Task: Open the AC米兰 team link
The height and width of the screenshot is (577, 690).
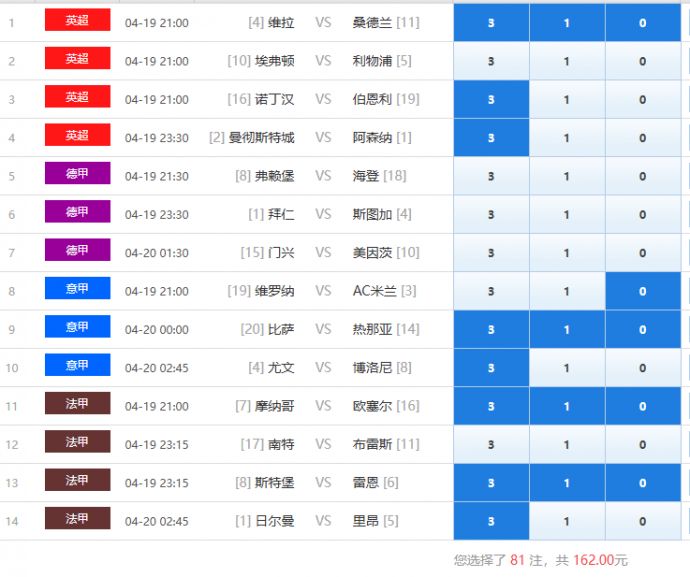Action: coord(375,291)
